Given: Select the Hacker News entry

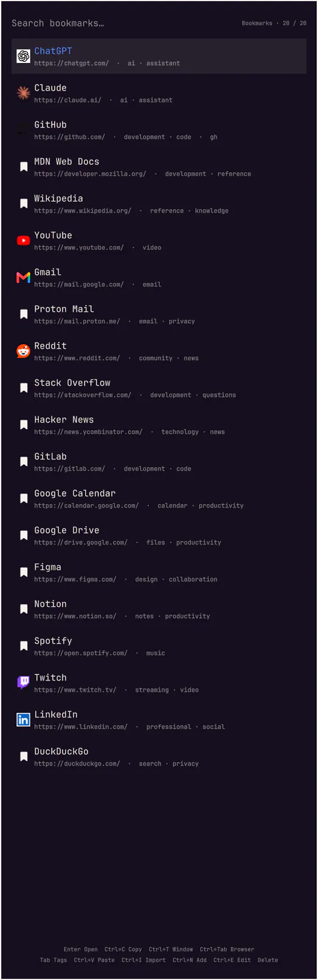Looking at the screenshot, I should 159,424.
